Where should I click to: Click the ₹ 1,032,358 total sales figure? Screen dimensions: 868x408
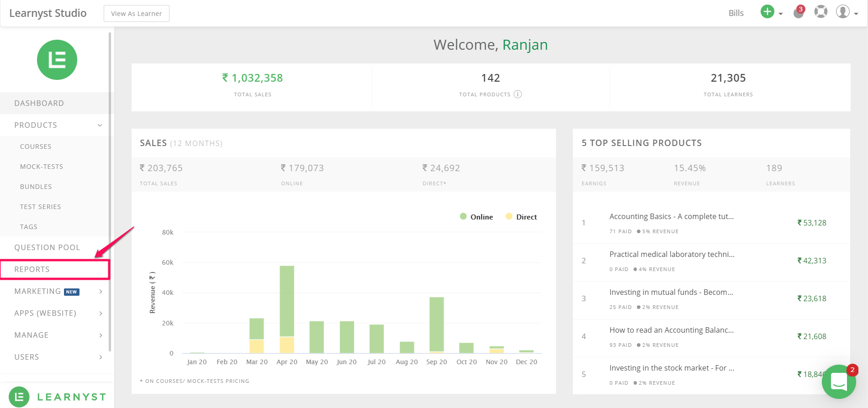pos(253,78)
